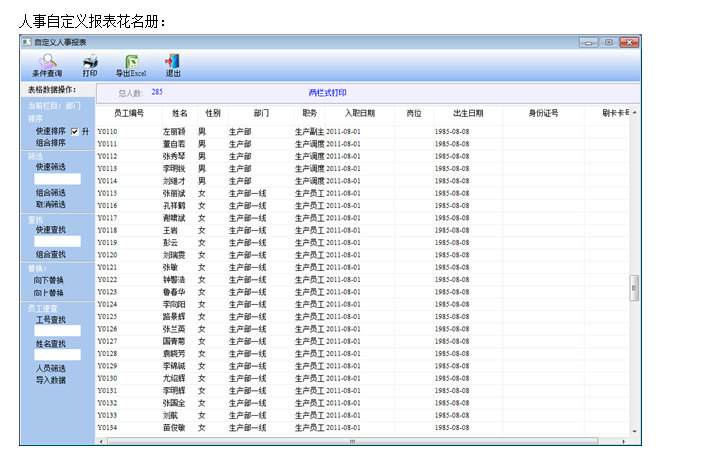Viewport: 710px width, 470px height.
Task: Minimize the 自定义人事报表 window
Action: point(589,42)
